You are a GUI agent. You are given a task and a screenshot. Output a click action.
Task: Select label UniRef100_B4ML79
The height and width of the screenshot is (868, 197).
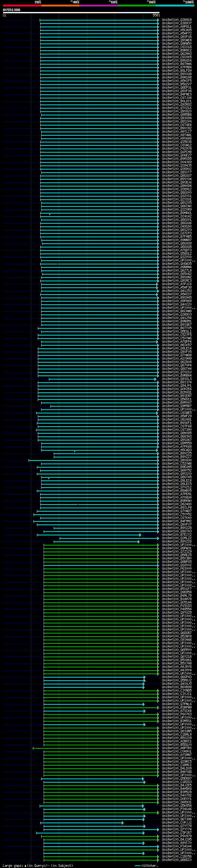(177, 596)
